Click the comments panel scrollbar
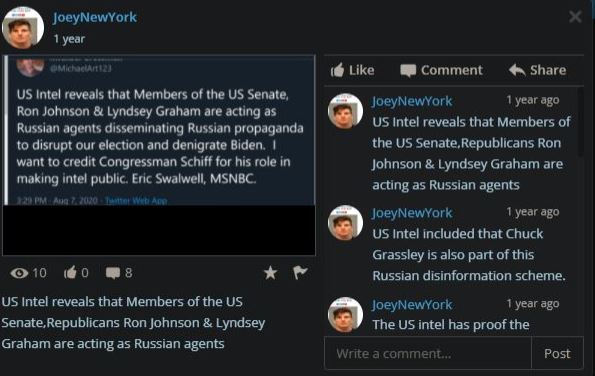 (x=580, y=121)
